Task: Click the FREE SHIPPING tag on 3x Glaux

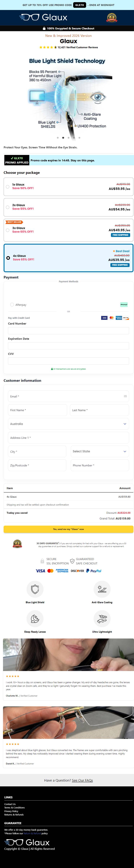Action: tap(120, 235)
